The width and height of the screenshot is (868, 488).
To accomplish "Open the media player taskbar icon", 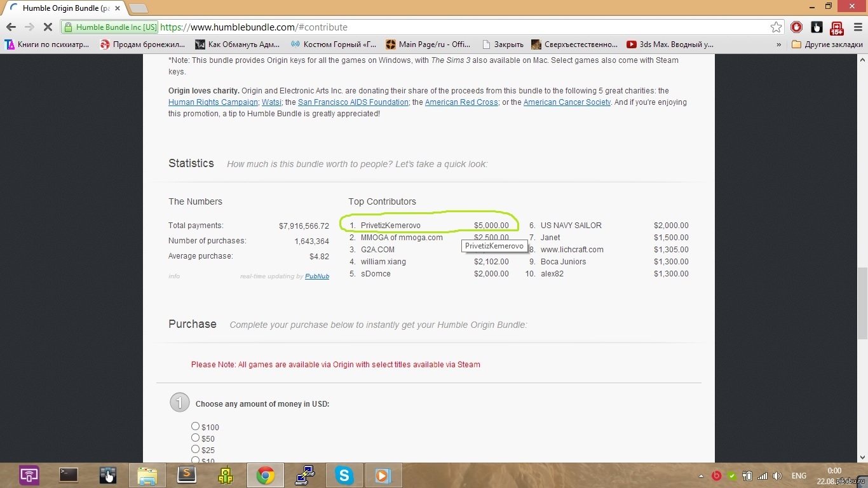I will (383, 475).
